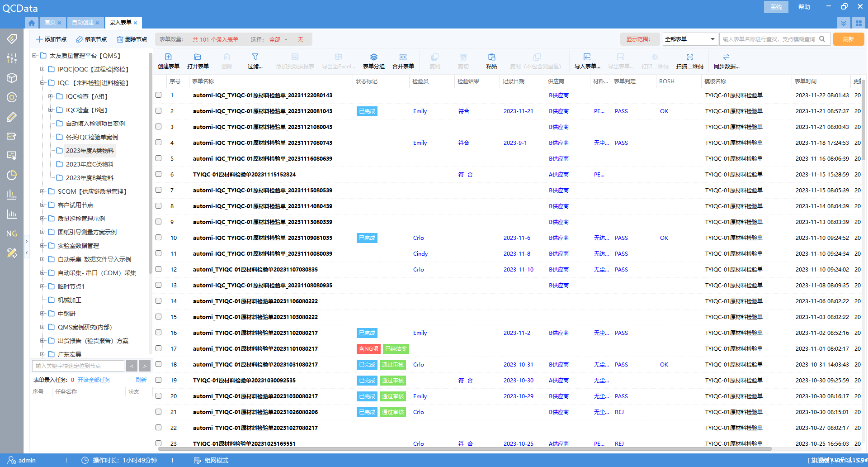
Task: Expand the IQC检查【A组】tree node
Action: coord(50,96)
